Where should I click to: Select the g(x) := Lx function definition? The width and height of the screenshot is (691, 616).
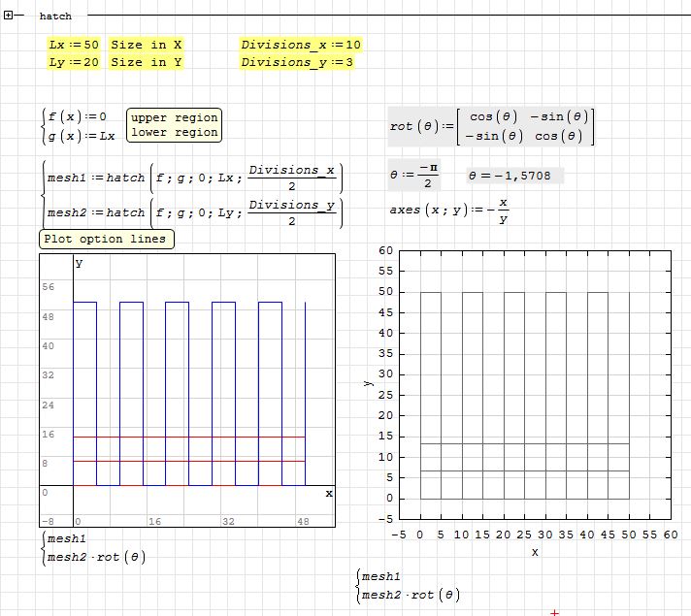82,136
